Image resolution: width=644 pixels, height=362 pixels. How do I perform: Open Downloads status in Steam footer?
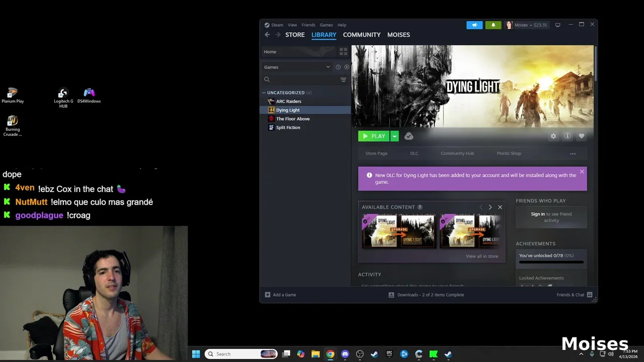(426, 295)
